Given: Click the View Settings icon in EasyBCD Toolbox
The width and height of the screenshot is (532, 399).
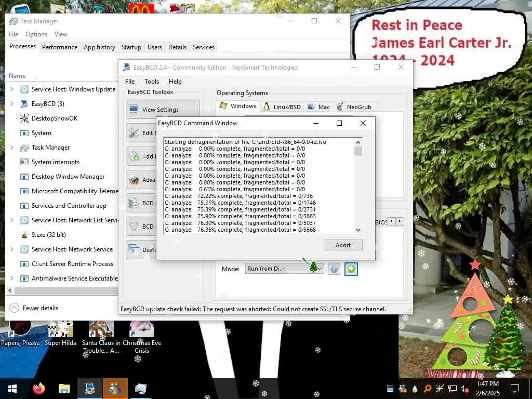Looking at the screenshot, I should tap(134, 109).
